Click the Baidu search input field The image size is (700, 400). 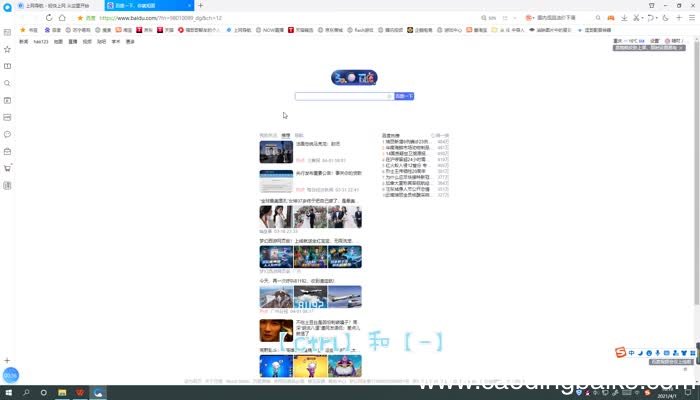tap(344, 96)
